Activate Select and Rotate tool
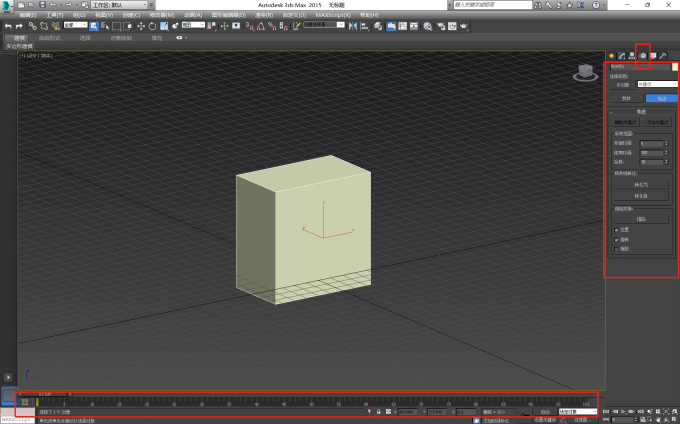 tap(152, 26)
